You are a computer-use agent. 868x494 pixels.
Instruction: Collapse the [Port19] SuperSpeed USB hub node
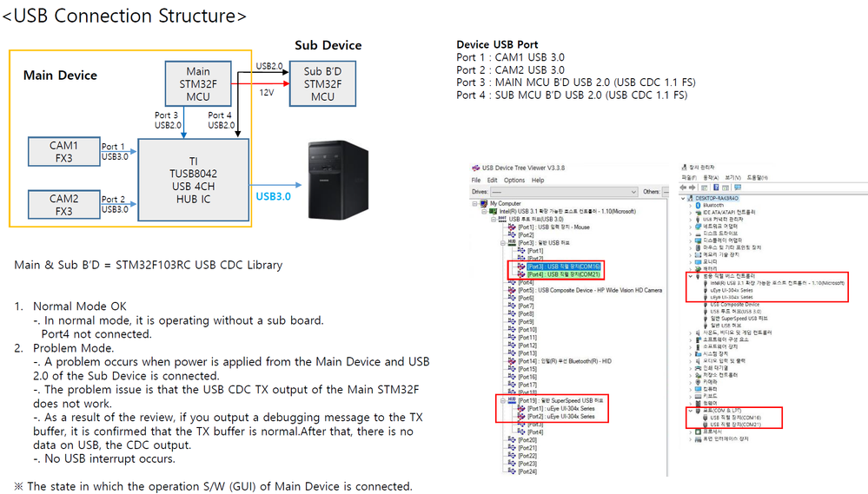tap(503, 400)
